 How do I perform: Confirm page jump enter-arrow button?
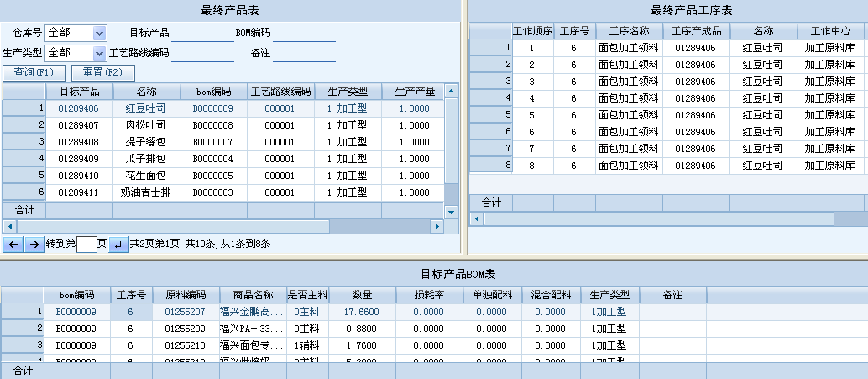[118, 245]
